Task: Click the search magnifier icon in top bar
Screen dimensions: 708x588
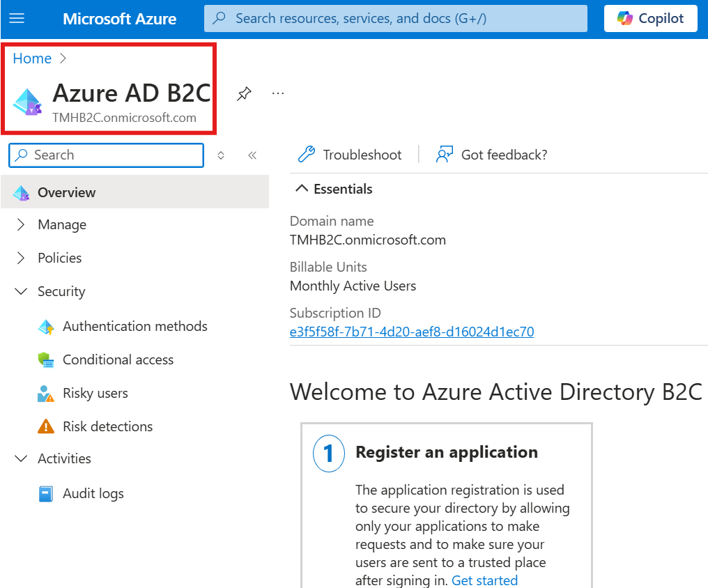Action: (x=220, y=18)
